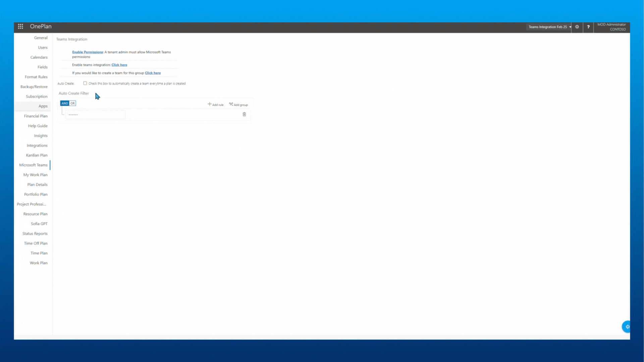Image resolution: width=644 pixels, height=362 pixels.
Task: Go to the Microsoft Teams settings item
Action: (33, 165)
